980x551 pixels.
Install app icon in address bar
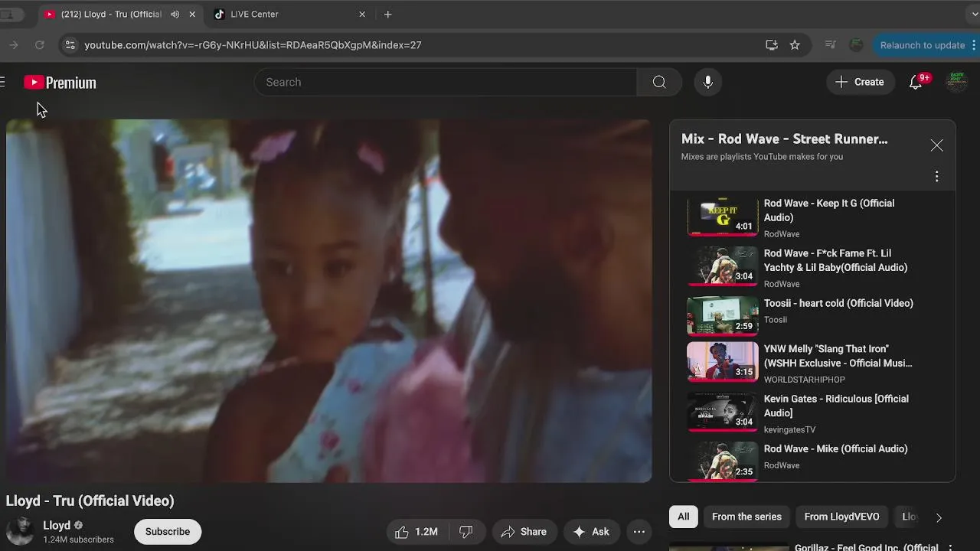pyautogui.click(x=772, y=45)
